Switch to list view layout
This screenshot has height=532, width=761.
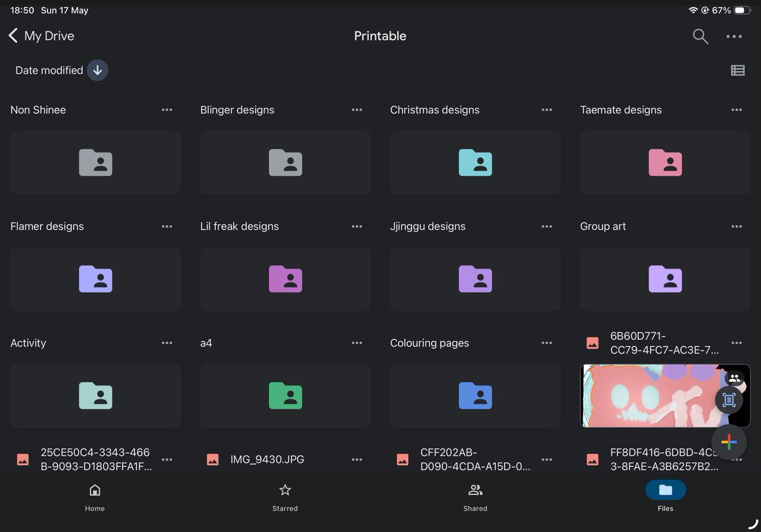pos(738,70)
